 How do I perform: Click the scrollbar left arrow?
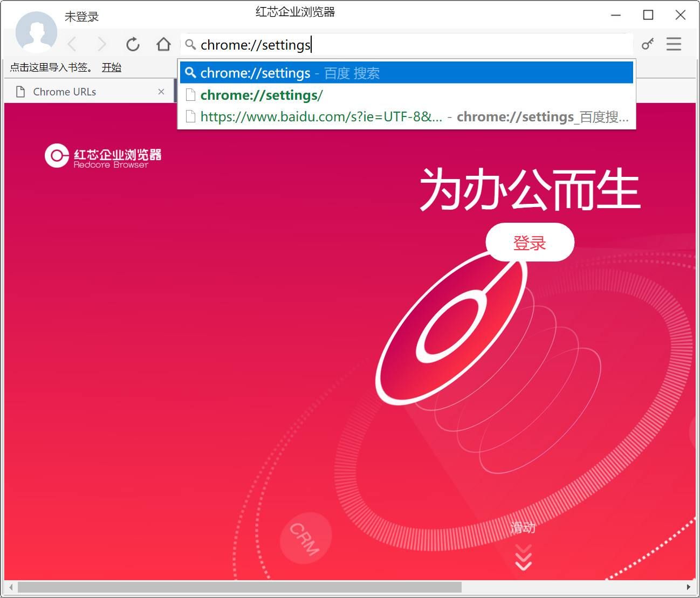point(10,587)
